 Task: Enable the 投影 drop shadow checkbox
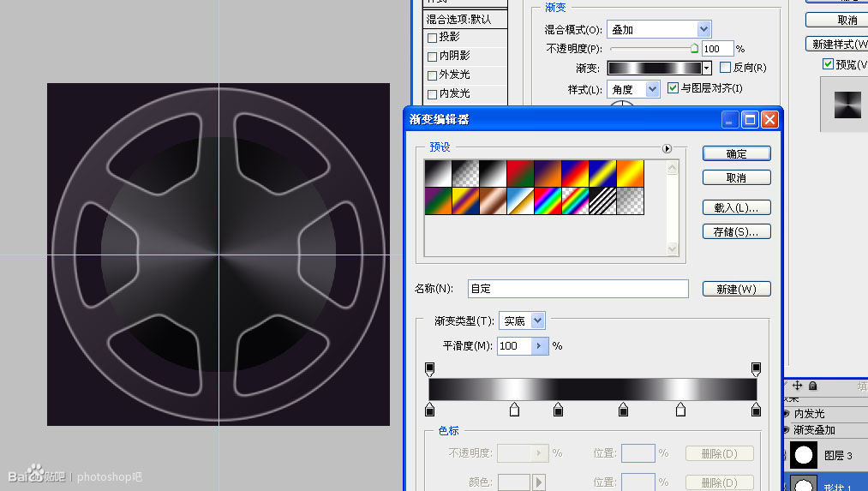[433, 38]
